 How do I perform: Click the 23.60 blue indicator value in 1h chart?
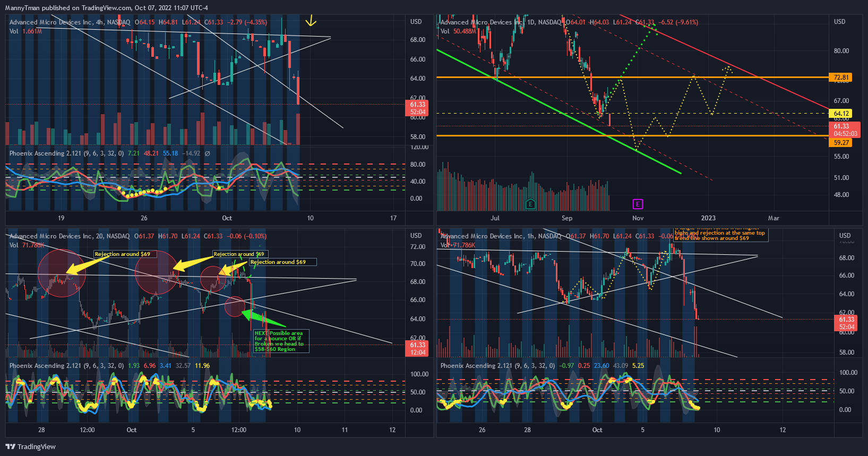pyautogui.click(x=601, y=366)
